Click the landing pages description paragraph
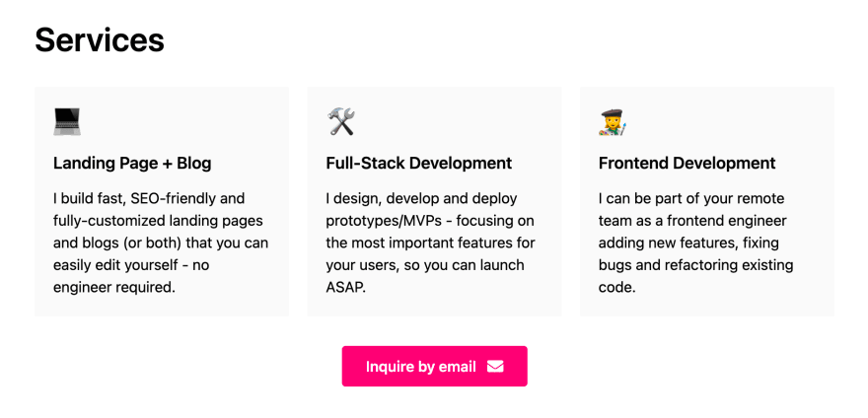The height and width of the screenshot is (418, 868). (x=161, y=243)
